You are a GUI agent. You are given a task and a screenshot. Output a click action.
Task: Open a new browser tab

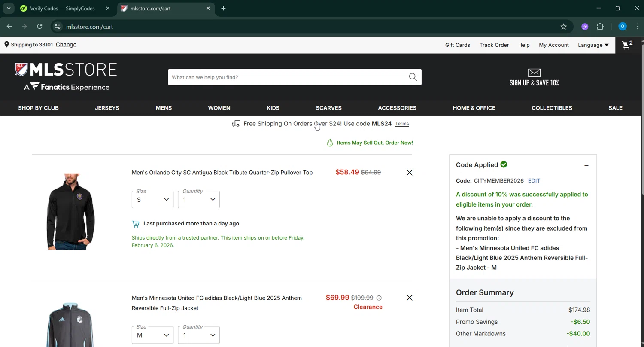[x=223, y=8]
